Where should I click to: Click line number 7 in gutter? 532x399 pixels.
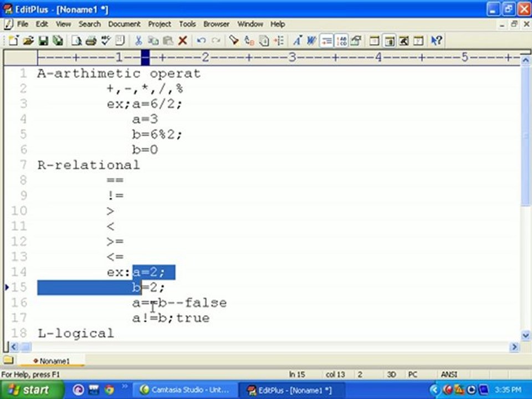point(23,165)
